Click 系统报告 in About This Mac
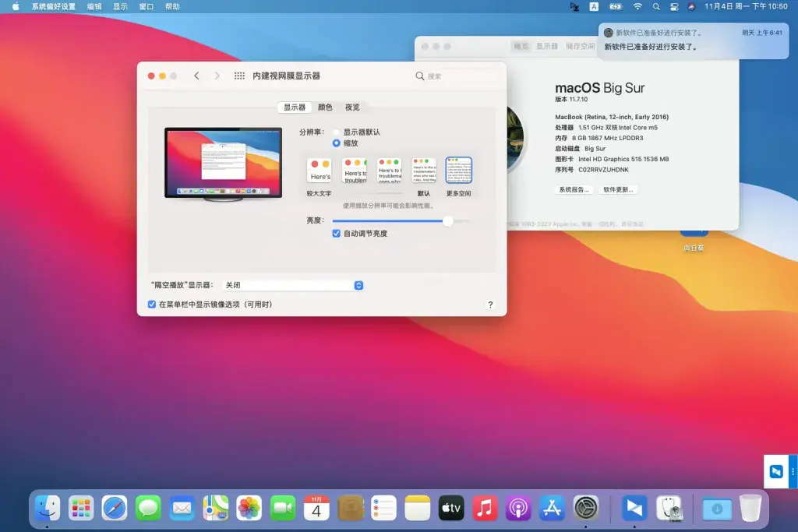This screenshot has height=532, width=798. click(x=574, y=189)
